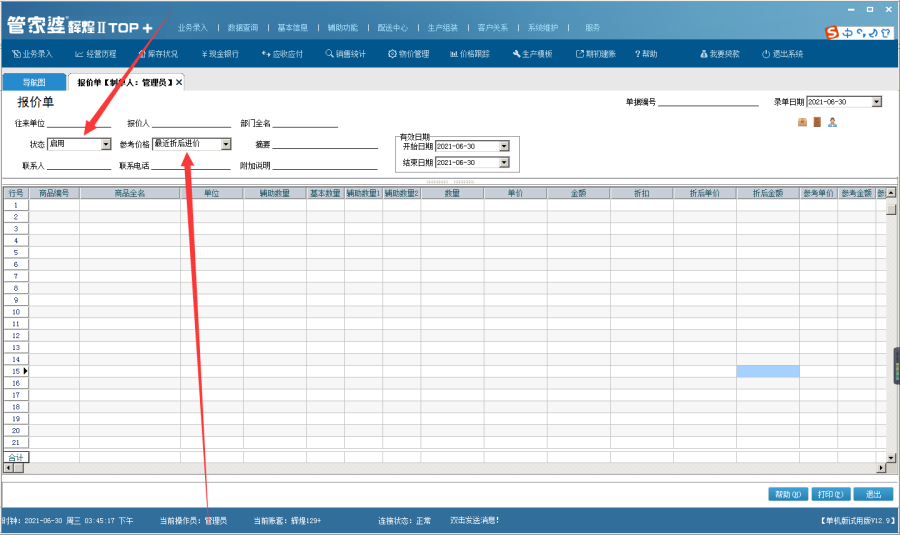Click the horizontal scrollbar right arrow
900x535 pixels.
881,468
